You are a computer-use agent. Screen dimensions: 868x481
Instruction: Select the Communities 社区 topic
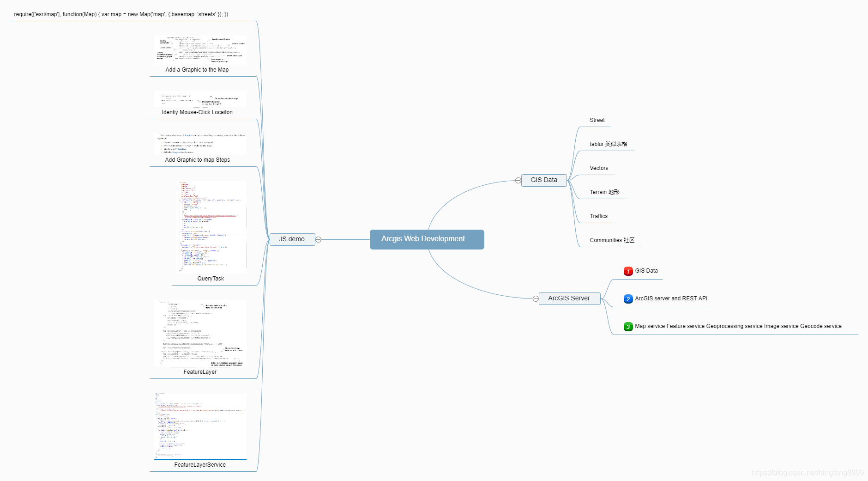pyautogui.click(x=612, y=240)
